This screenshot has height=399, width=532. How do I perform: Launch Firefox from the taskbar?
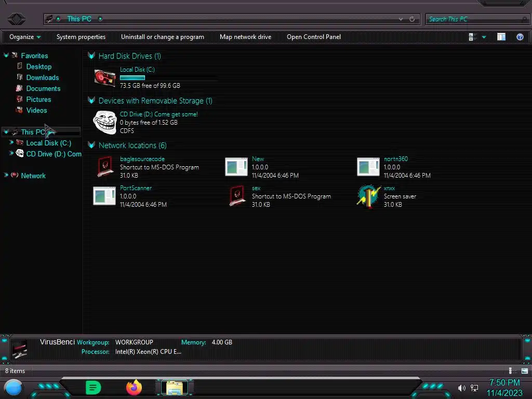134,388
